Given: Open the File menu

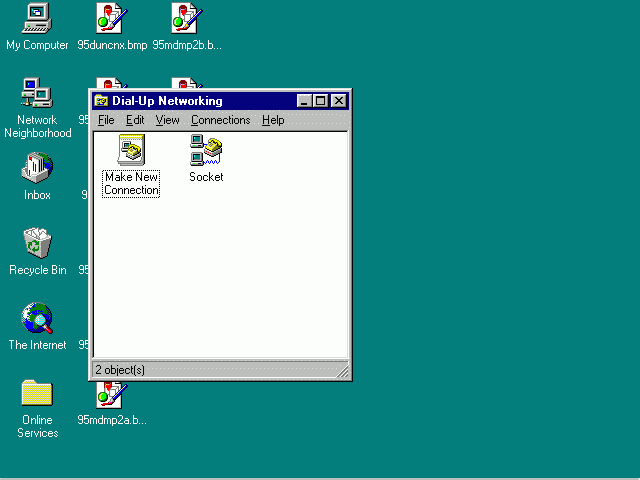Looking at the screenshot, I should pos(106,120).
